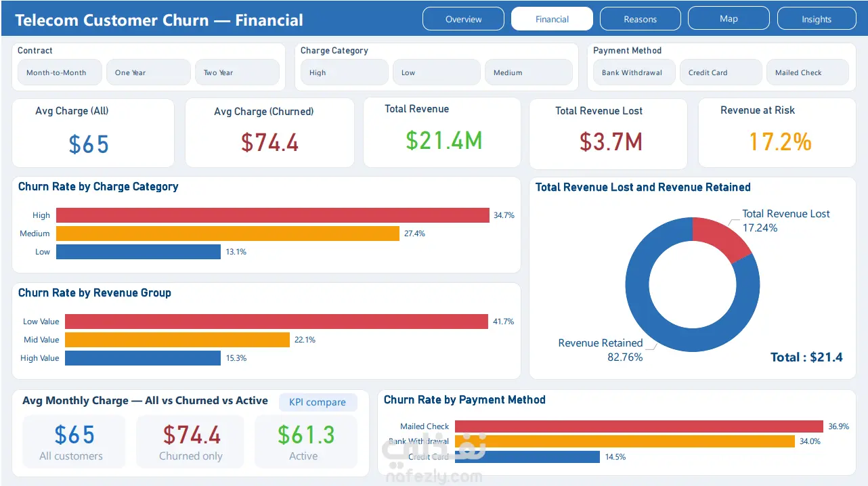Filter by Medium charge category
This screenshot has width=868, height=486.
pyautogui.click(x=529, y=72)
